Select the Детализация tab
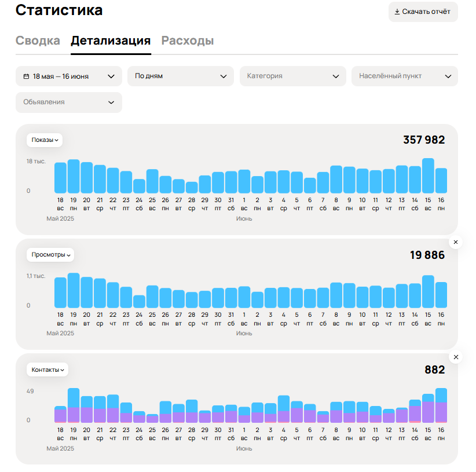 click(x=110, y=41)
